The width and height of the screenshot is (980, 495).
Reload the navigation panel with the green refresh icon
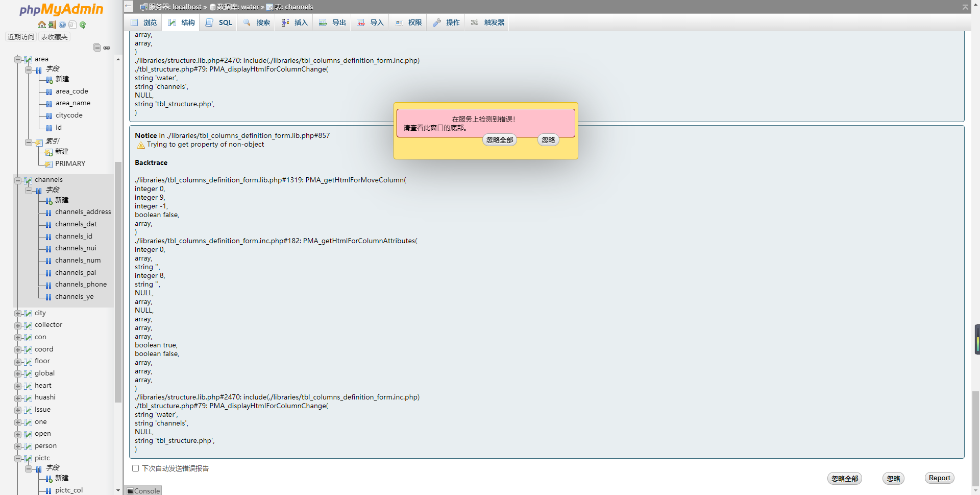click(83, 25)
